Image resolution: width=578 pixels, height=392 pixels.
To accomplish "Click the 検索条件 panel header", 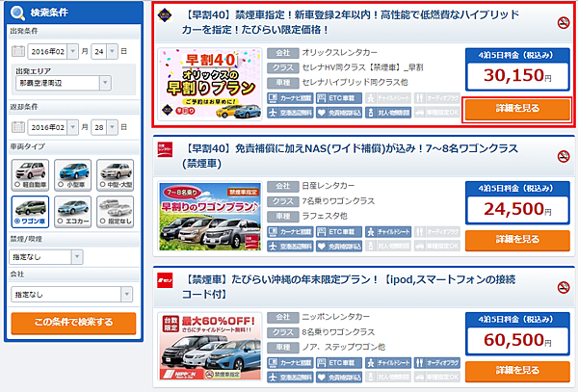I will tap(73, 13).
